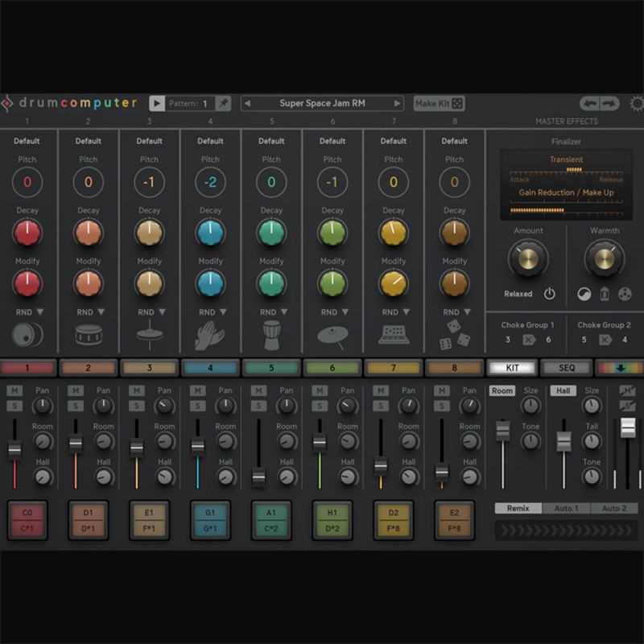
Task: Click channel 1 volume fader
Action: coord(14,449)
